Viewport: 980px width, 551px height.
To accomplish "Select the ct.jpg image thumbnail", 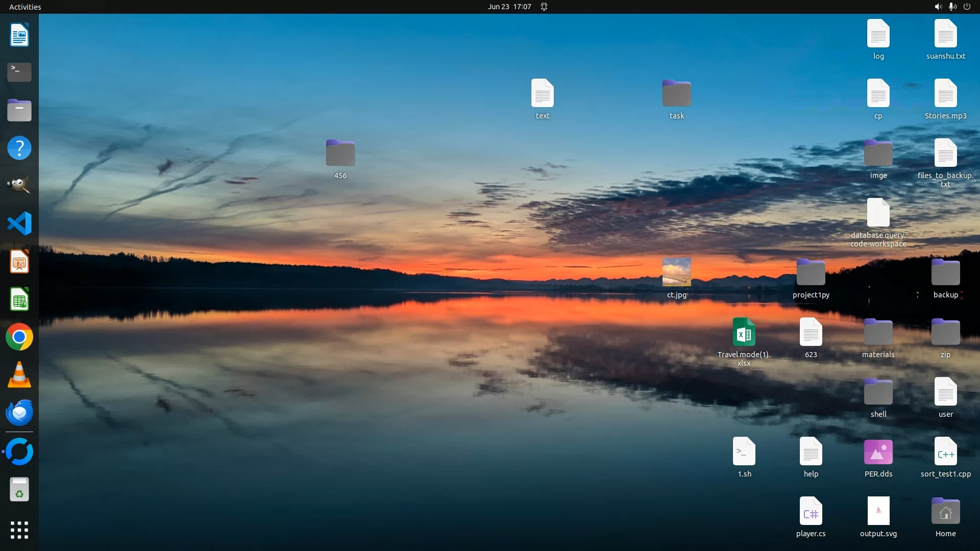I will tap(676, 272).
